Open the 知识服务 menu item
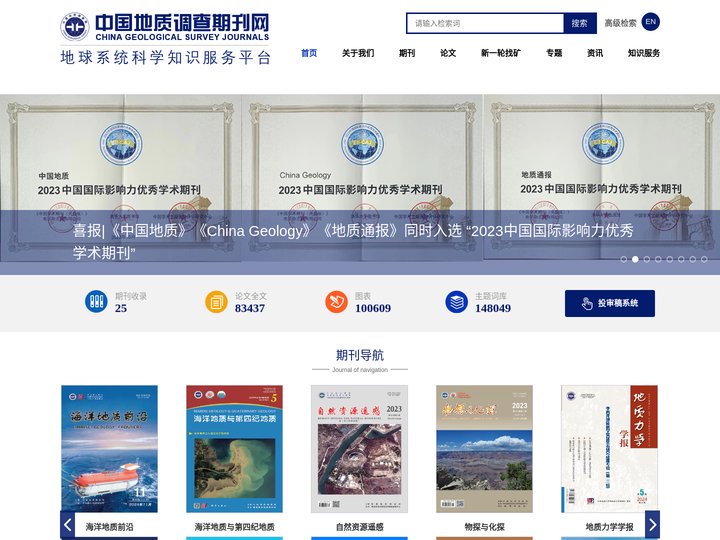 (x=644, y=53)
